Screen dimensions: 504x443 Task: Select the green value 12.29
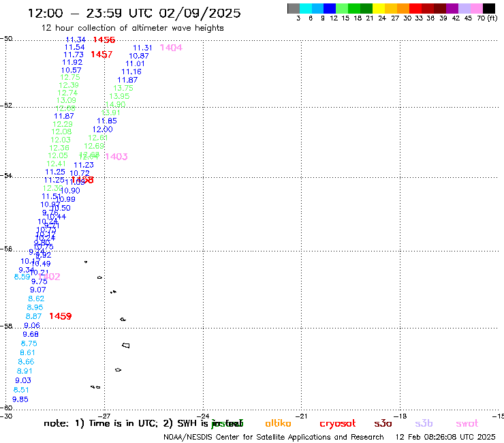(63, 124)
